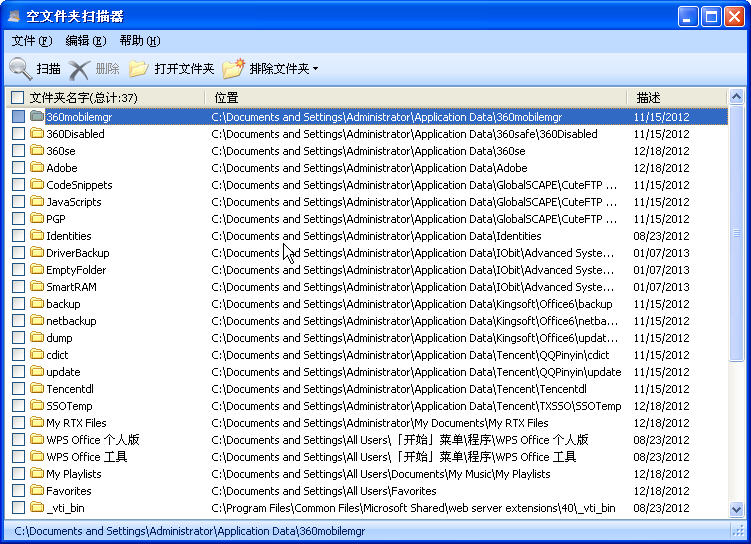Click the path ending in QQPinyin\cdict
Screen dimensions: 751x544
[410, 355]
